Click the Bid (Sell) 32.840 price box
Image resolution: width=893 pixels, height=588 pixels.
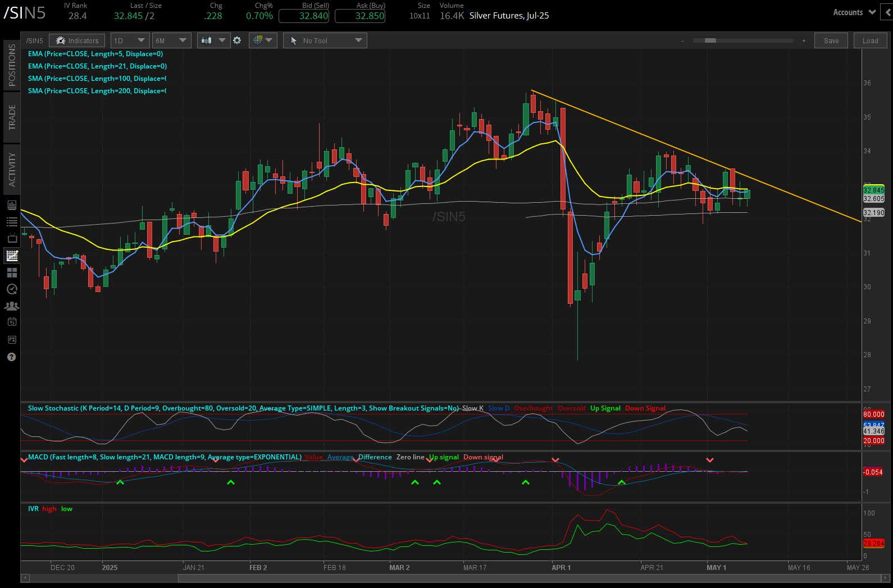pyautogui.click(x=304, y=16)
